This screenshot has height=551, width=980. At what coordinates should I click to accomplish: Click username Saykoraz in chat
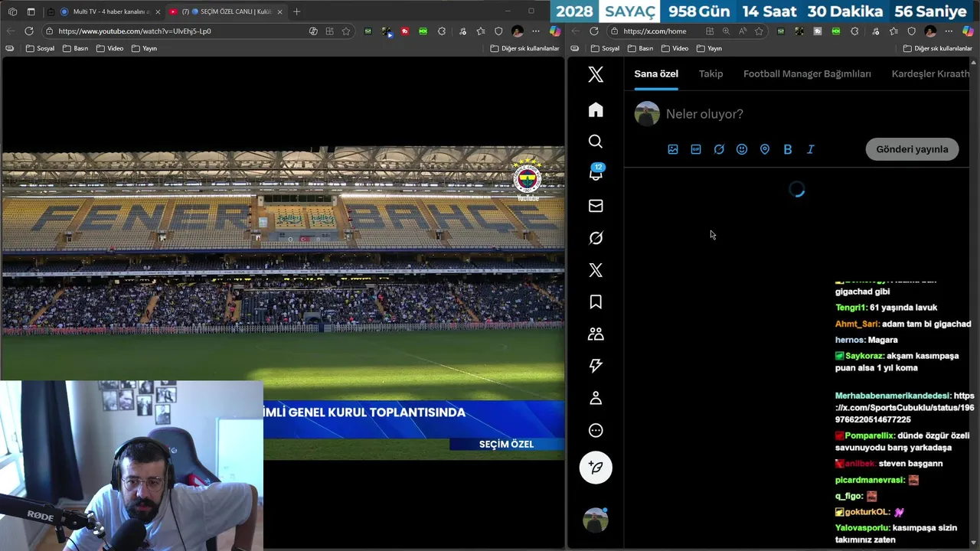865,356
